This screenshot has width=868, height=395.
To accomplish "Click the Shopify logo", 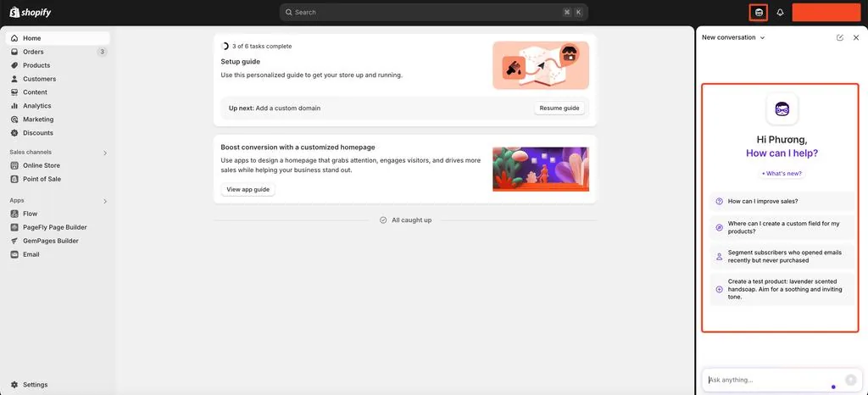I will click(31, 12).
